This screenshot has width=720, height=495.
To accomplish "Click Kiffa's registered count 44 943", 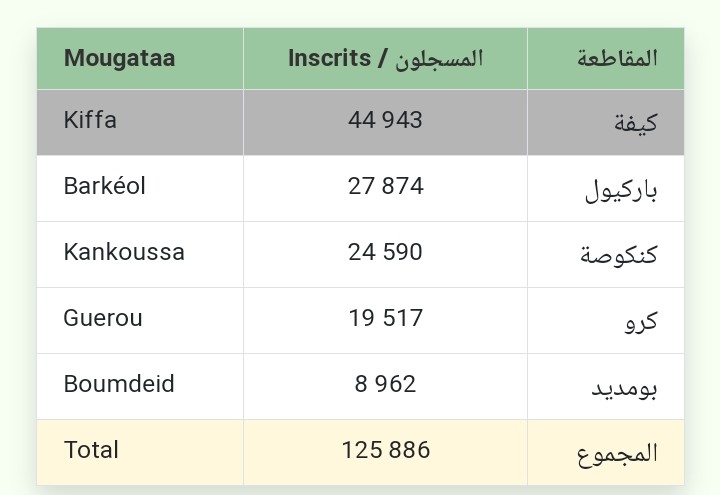I will click(x=385, y=120).
